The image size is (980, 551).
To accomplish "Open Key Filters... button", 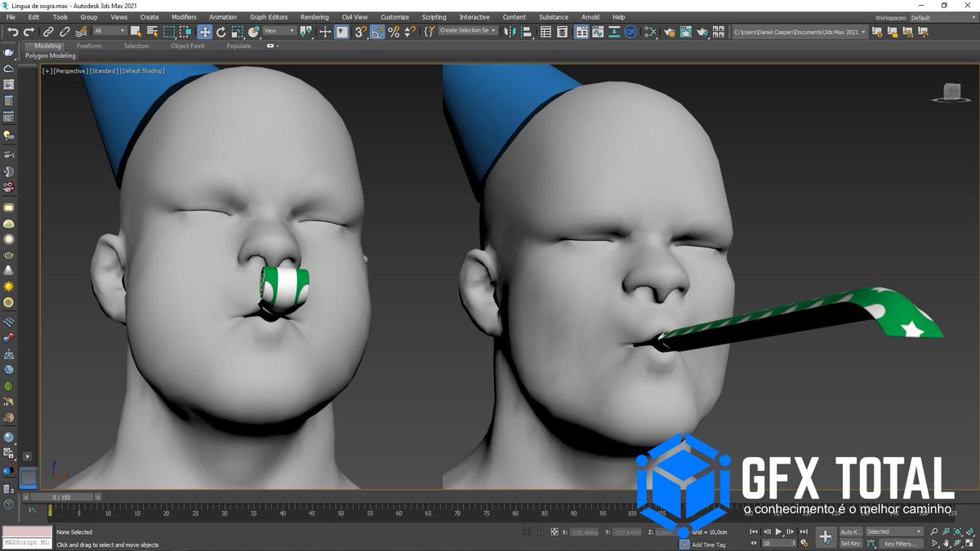I will click(901, 544).
